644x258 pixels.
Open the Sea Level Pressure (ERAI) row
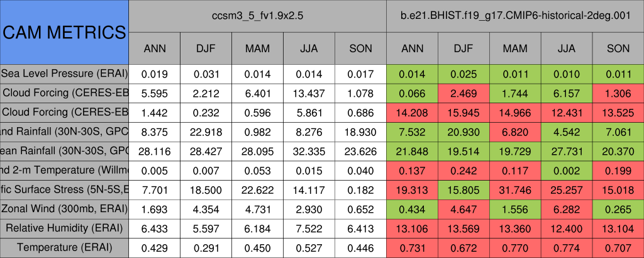(x=64, y=74)
